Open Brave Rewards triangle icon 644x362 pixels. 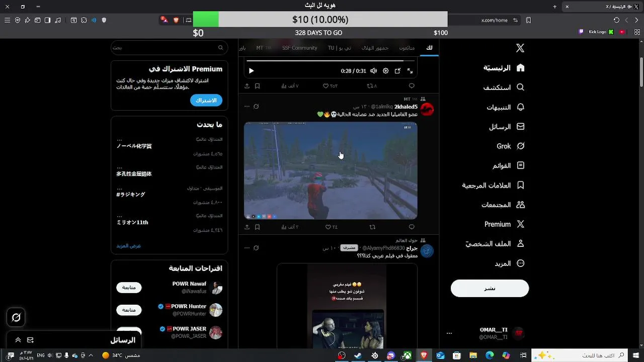[164, 20]
